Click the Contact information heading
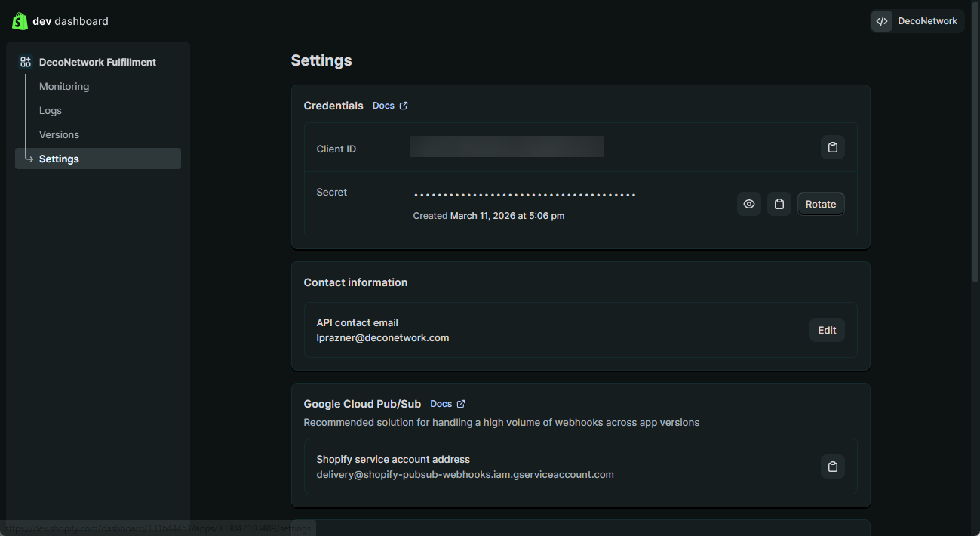980x536 pixels. pyautogui.click(x=355, y=282)
